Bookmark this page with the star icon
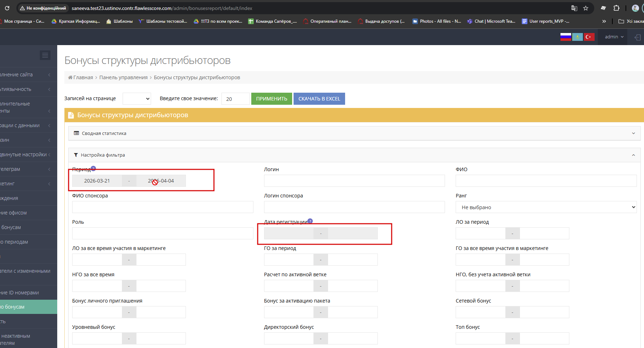Screen dimensions: 644x348 pyautogui.click(x=586, y=8)
